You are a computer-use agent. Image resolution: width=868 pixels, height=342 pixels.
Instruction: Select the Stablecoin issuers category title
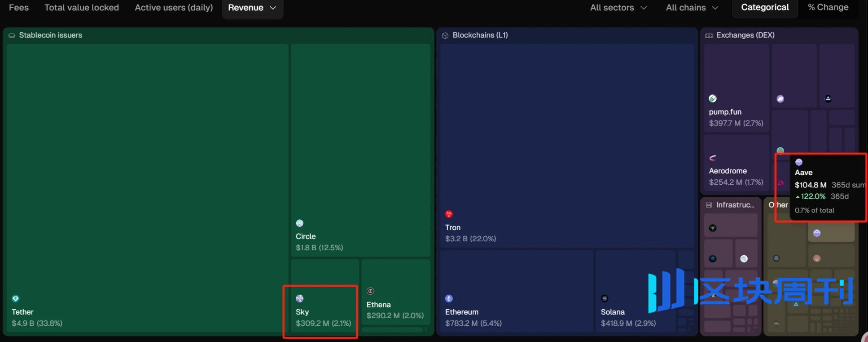pyautogui.click(x=51, y=35)
